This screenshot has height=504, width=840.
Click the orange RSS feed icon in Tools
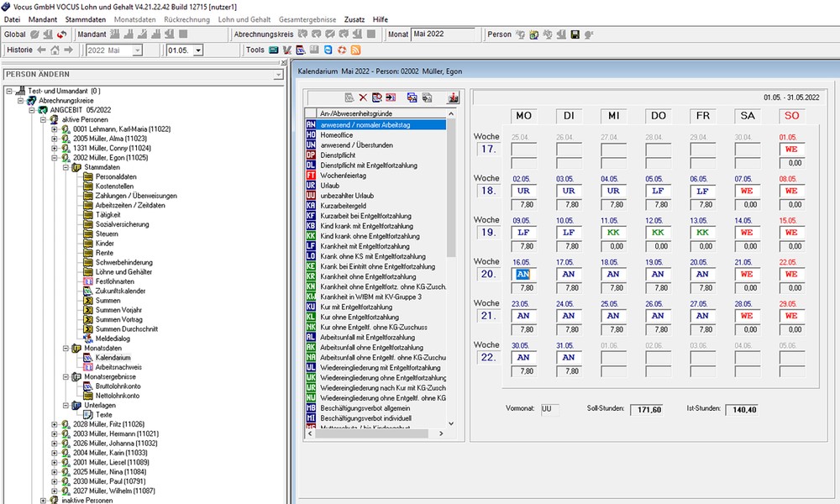point(356,50)
